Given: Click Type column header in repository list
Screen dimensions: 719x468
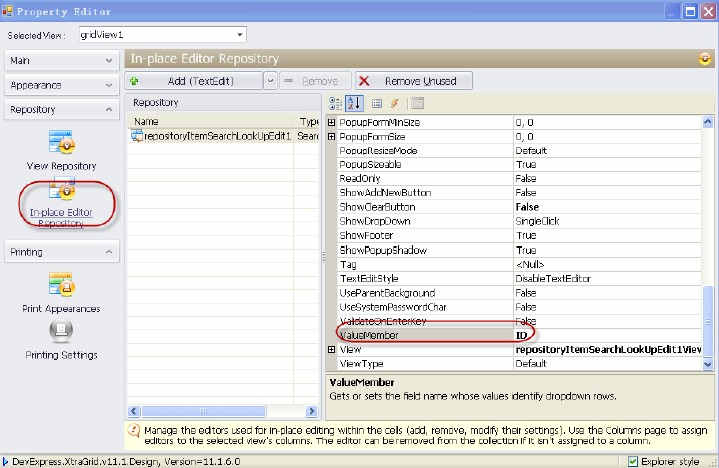Looking at the screenshot, I should pos(308,121).
